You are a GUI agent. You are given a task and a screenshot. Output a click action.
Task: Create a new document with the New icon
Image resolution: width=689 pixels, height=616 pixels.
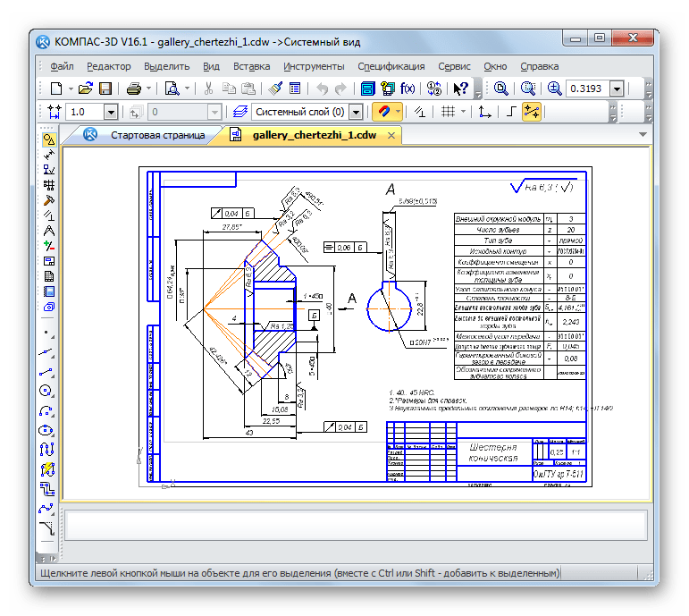56,89
